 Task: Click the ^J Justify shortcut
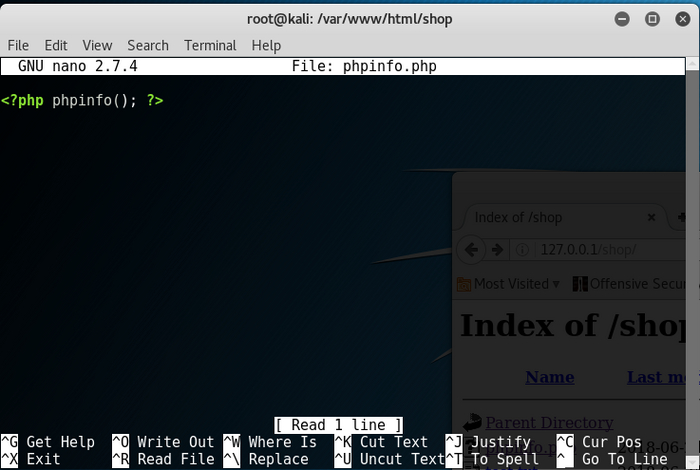(488, 442)
